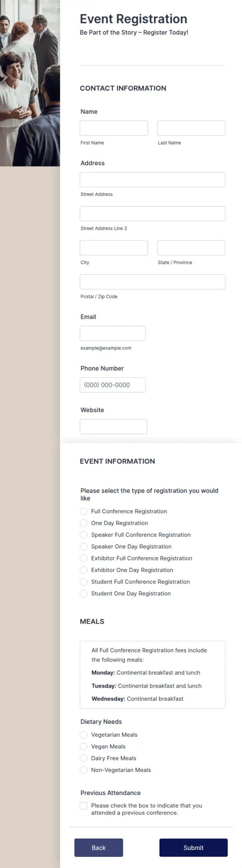Click the Last Name input box
Viewport: 242px width, 868px height.
tap(191, 128)
